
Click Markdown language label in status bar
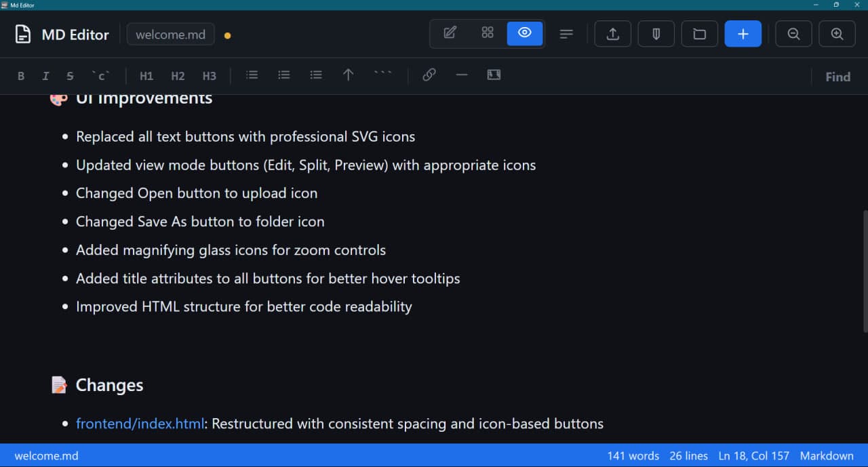(x=827, y=455)
